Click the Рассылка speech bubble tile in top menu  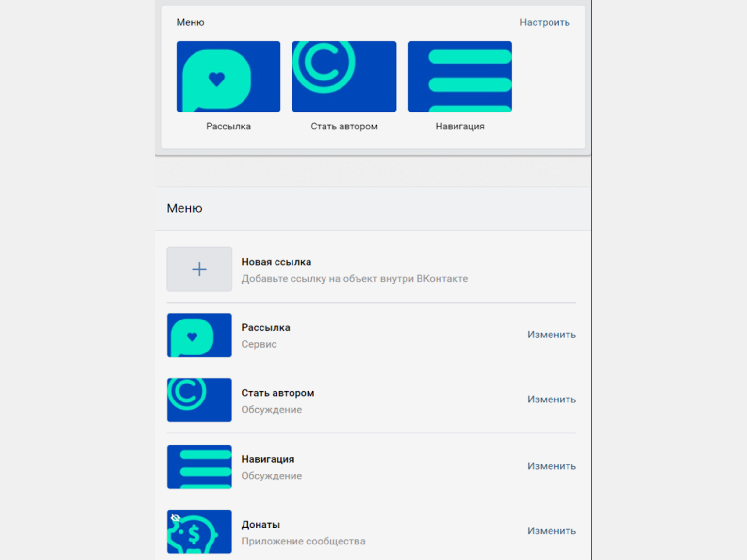tap(228, 77)
